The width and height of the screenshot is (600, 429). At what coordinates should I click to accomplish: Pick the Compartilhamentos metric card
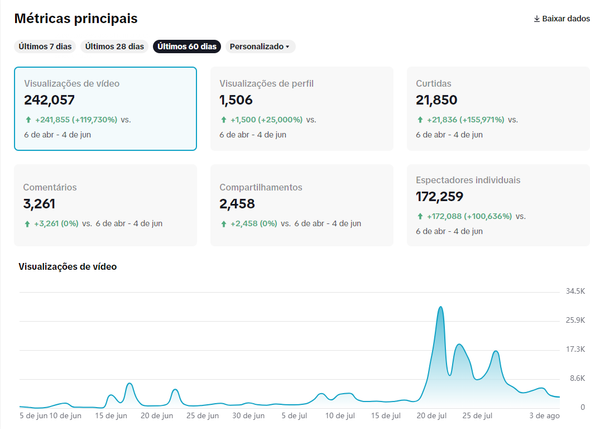[300, 205]
